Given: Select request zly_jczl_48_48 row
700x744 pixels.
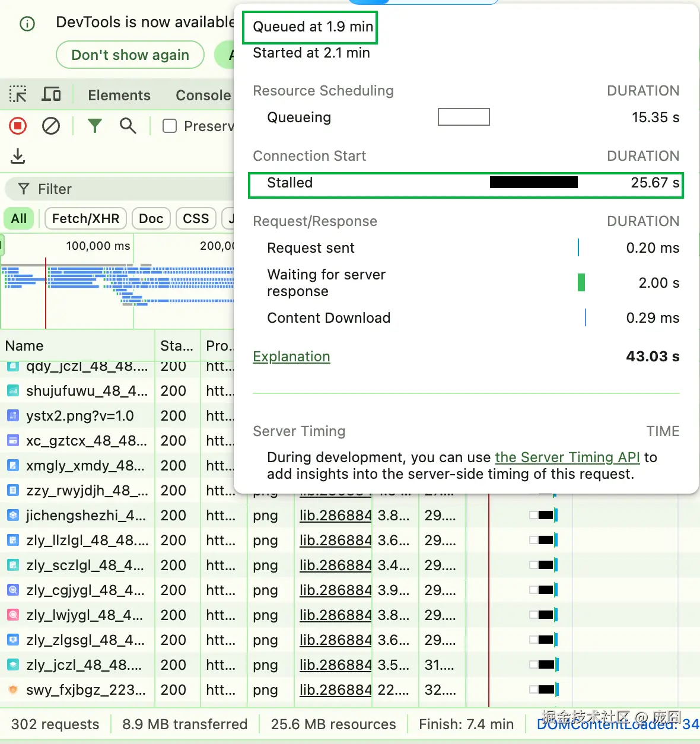Looking at the screenshot, I should tap(350, 665).
